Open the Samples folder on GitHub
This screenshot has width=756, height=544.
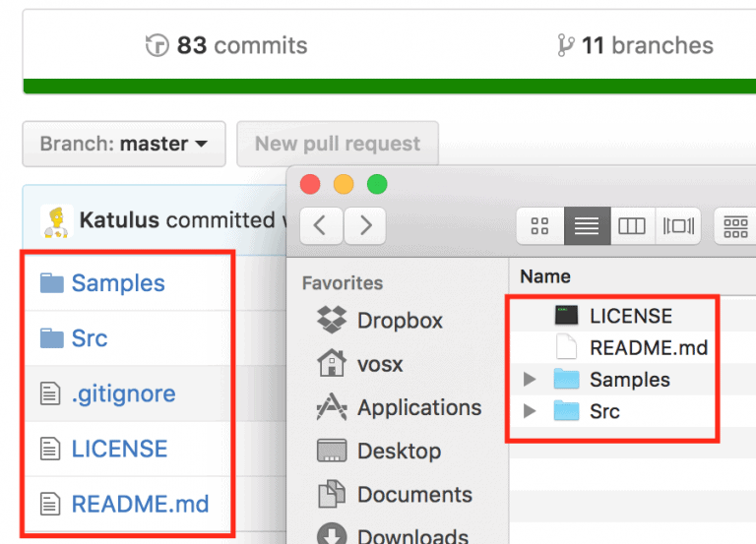pyautogui.click(x=118, y=283)
